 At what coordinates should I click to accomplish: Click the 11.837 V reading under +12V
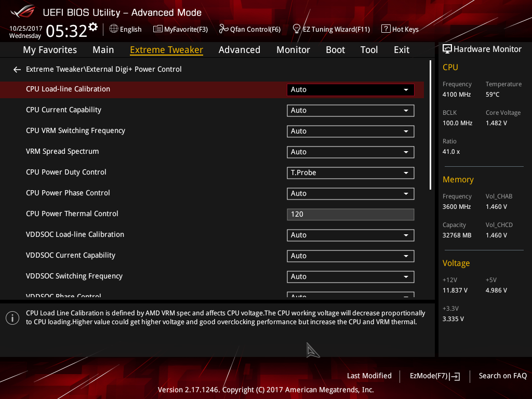(x=455, y=290)
